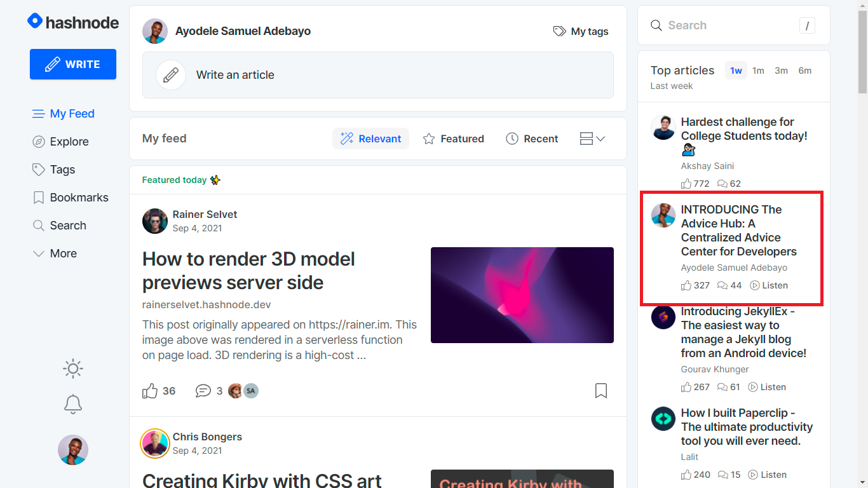
Task: Select the Relevant feed tab
Action: tap(371, 139)
